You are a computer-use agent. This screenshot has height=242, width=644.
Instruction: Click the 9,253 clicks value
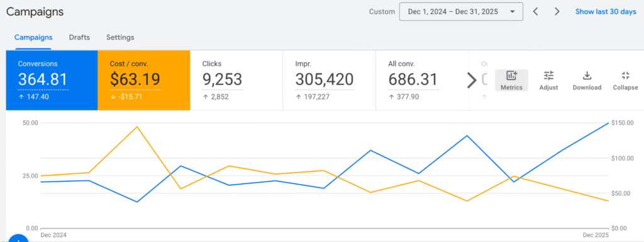[222, 79]
